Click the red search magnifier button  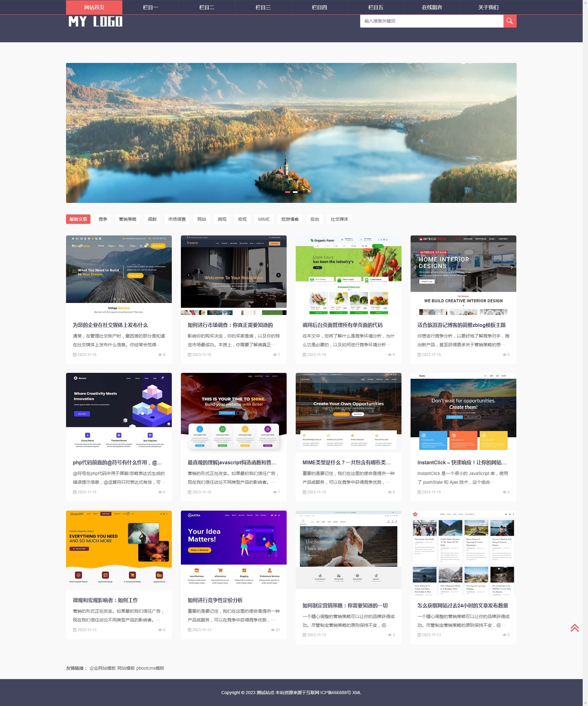(509, 21)
